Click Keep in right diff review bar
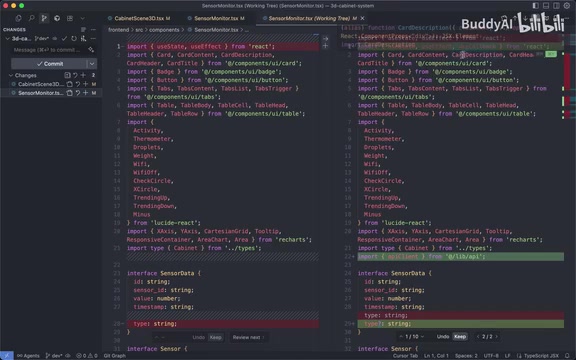 (460, 336)
